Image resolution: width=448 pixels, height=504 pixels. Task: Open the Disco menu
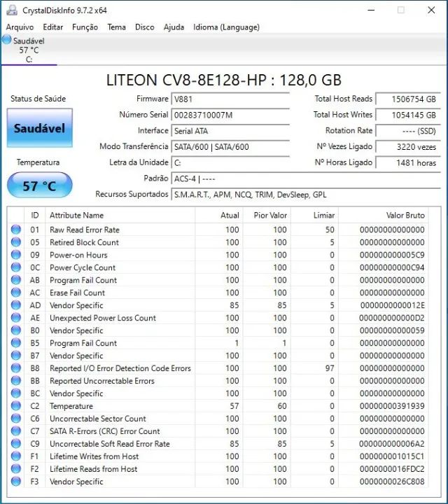tap(145, 27)
